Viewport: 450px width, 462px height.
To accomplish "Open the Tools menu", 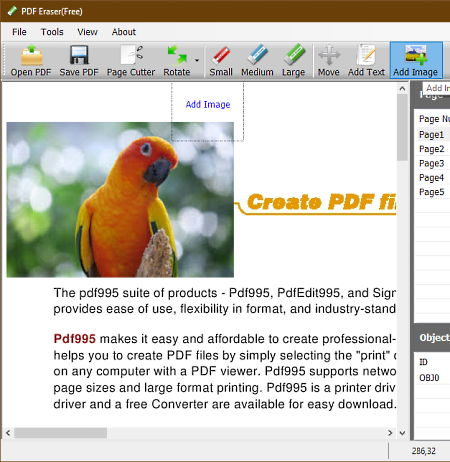I will 52,32.
